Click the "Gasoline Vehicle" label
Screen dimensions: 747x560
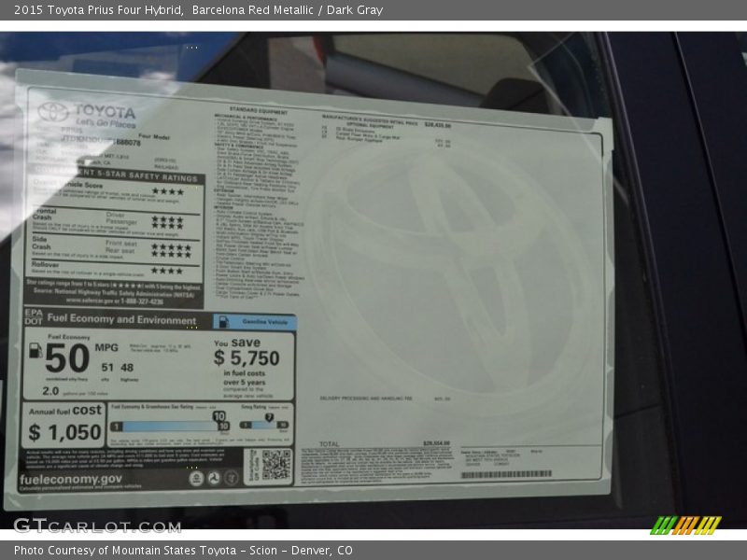[x=265, y=322]
